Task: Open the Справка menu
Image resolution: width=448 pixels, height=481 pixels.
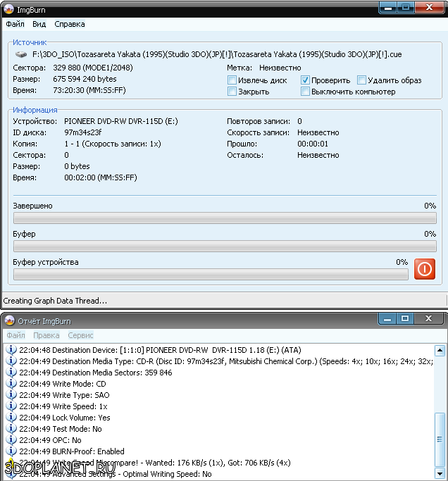Action: pos(69,24)
